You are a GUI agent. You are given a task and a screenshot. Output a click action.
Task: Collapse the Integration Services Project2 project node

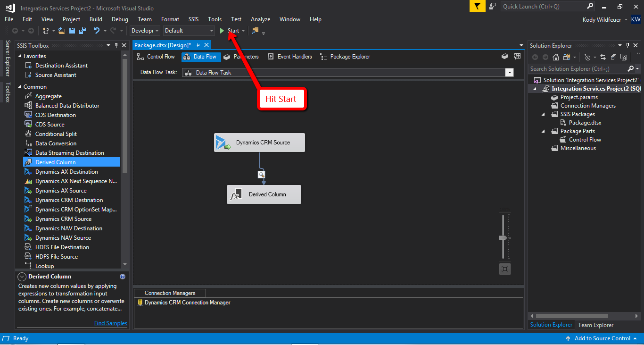point(535,89)
